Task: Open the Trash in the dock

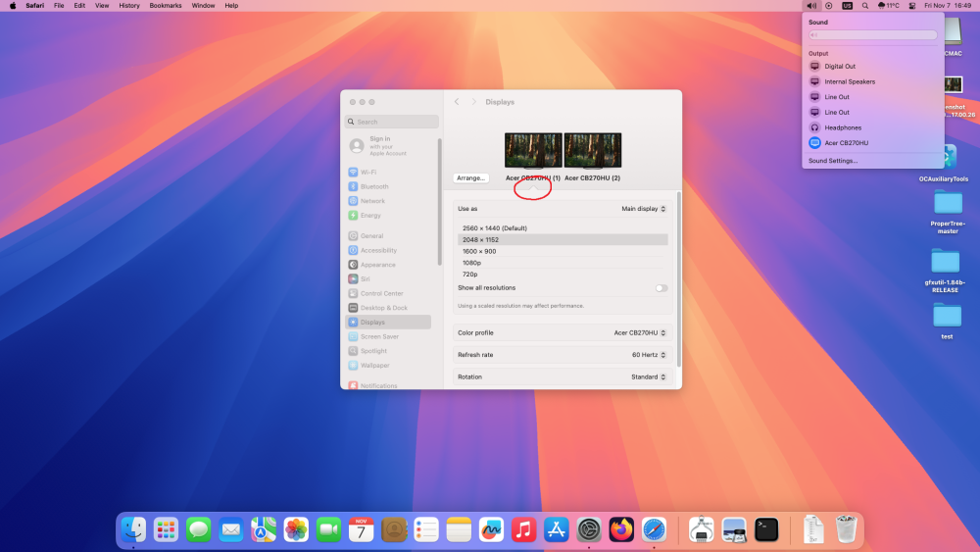Action: tap(847, 529)
